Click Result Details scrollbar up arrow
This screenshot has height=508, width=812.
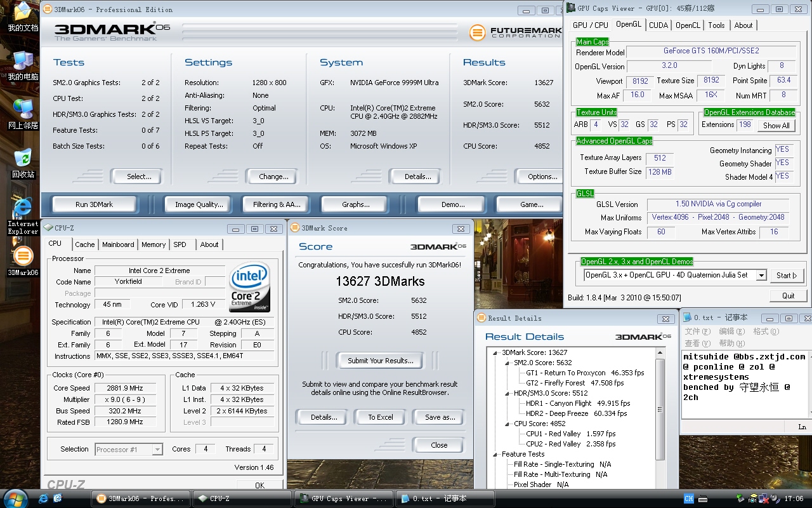click(660, 353)
